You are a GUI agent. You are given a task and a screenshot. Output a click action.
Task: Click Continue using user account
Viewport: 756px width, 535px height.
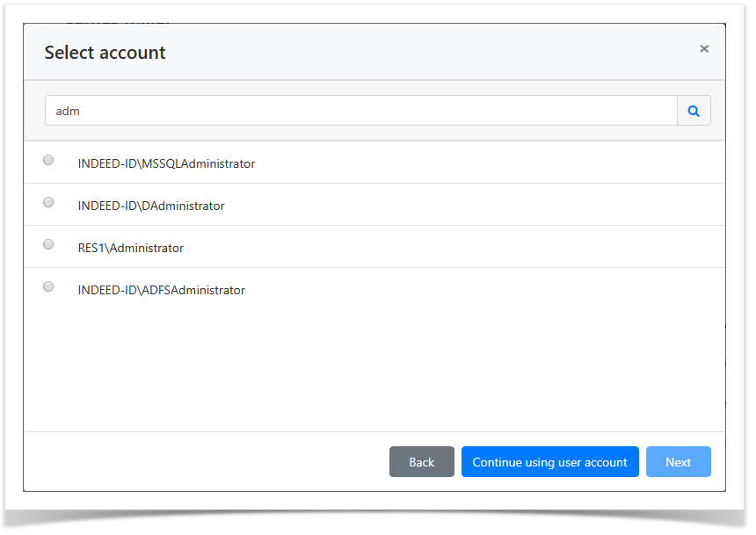click(x=549, y=462)
